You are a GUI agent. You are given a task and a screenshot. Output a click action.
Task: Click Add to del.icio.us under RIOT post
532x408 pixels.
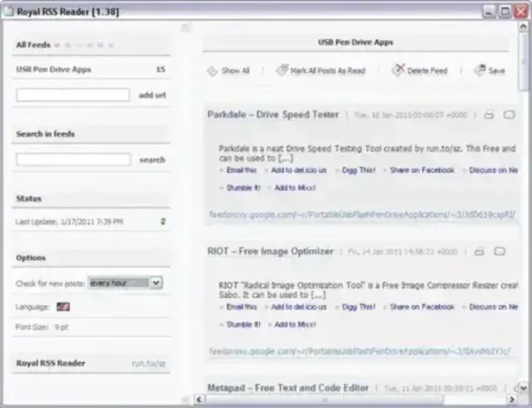point(299,307)
